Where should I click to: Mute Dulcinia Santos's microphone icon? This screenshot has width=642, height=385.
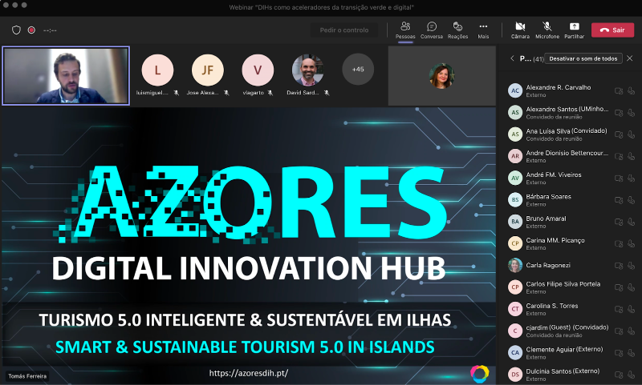(631, 375)
